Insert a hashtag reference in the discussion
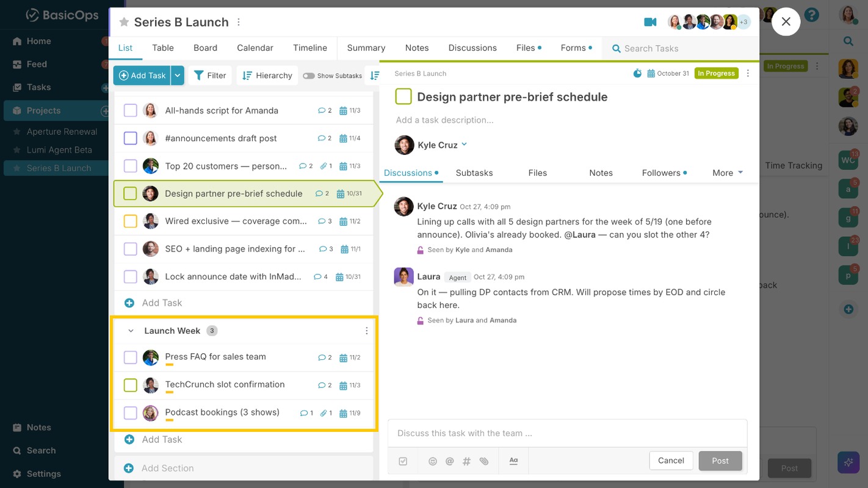This screenshot has width=868, height=488. [x=467, y=461]
